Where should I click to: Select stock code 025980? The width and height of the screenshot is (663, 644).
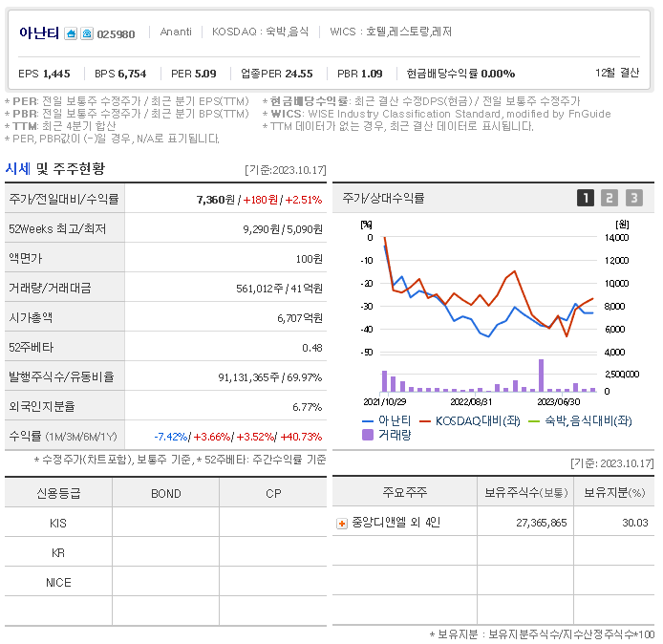116,34
